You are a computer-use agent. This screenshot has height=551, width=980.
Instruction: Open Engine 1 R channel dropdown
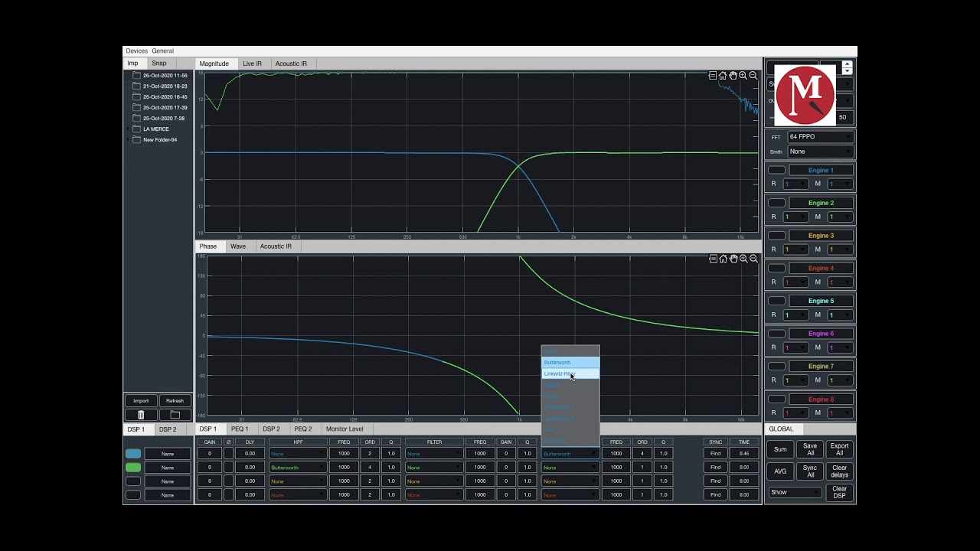(795, 184)
